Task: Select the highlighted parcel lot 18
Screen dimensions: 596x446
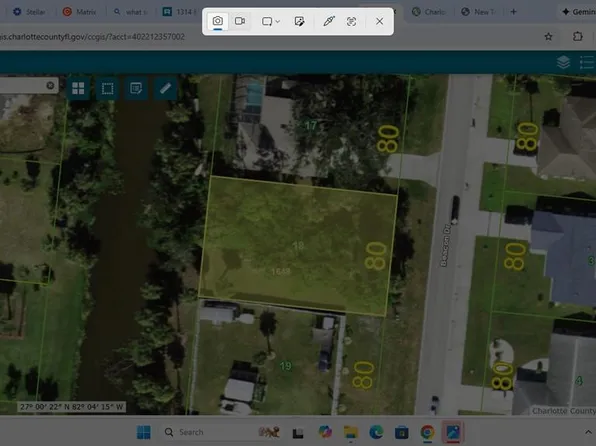Action: pyautogui.click(x=299, y=245)
